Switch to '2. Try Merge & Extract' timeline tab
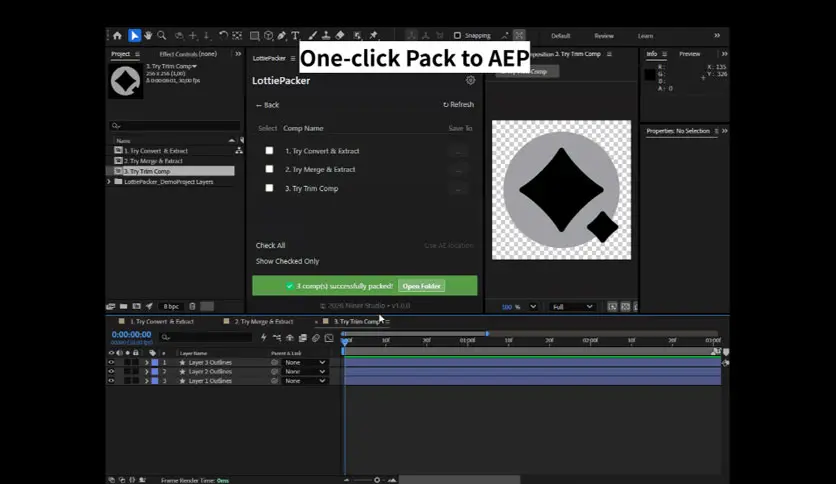 tap(264, 321)
